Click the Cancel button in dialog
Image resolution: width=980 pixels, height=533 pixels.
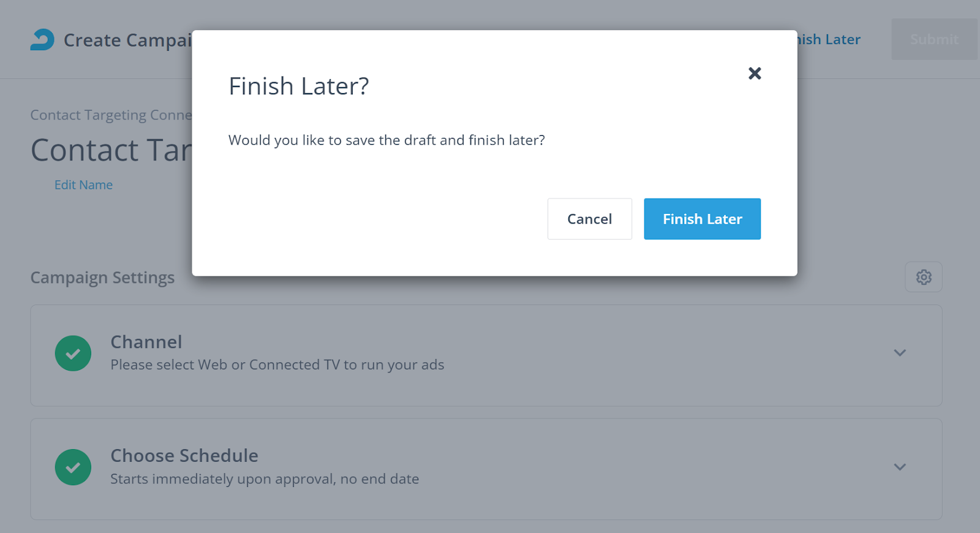coord(589,219)
